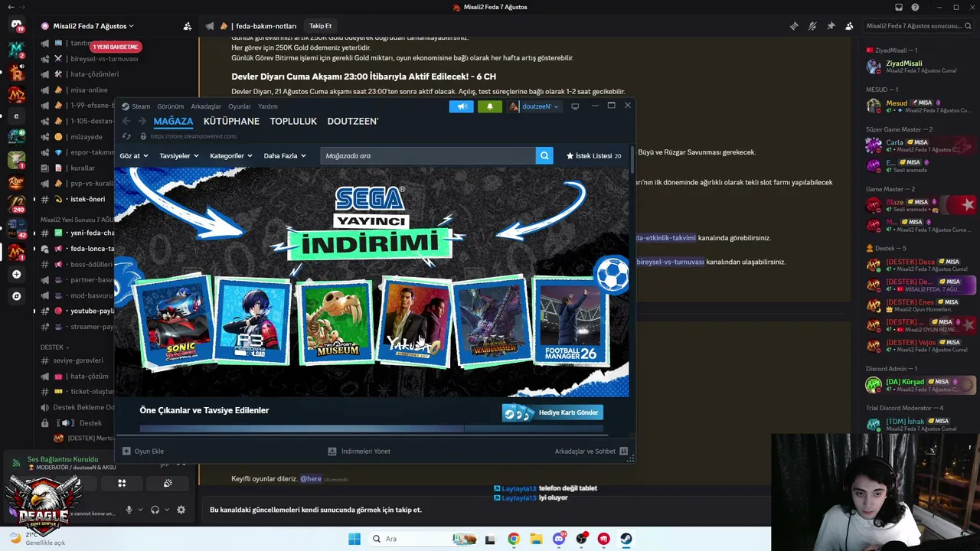Click the İstek Listesi wishlist link

pos(593,155)
